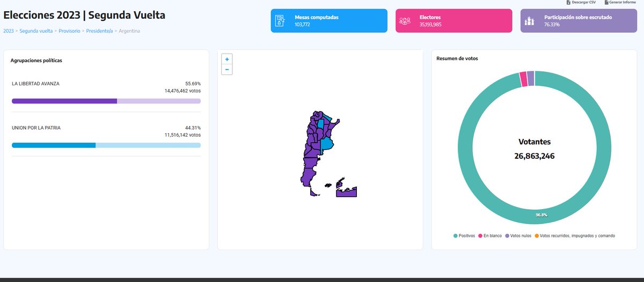Generate report with Generar Informe
644x282 pixels.
pos(620,2)
